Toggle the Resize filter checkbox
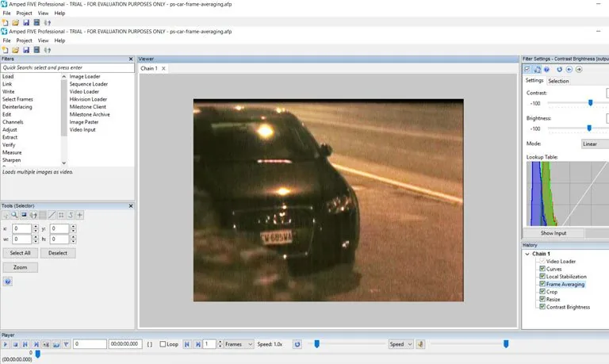609x364 pixels. pos(542,299)
